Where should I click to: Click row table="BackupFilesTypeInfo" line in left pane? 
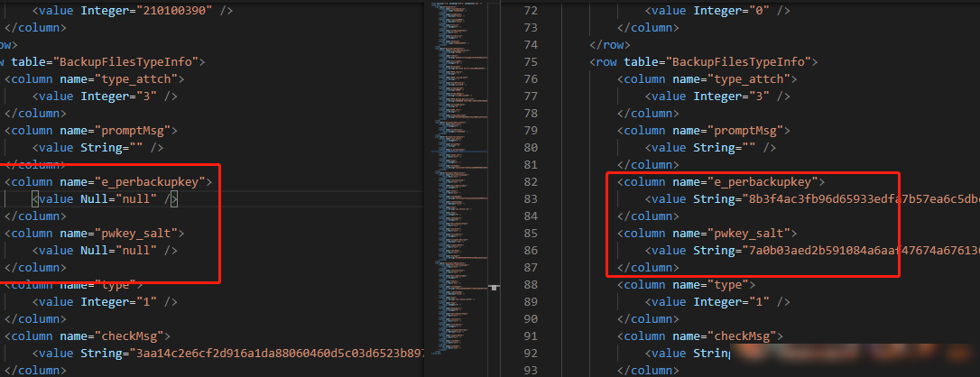[x=103, y=62]
